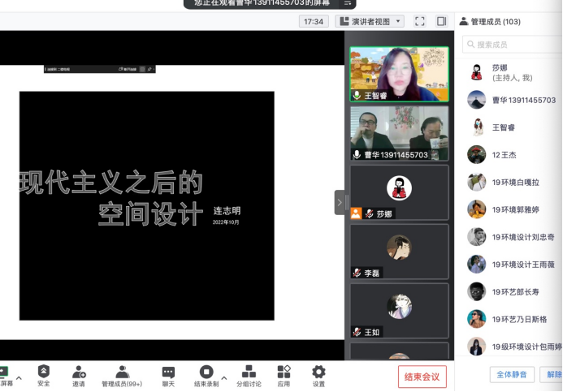Stop recording with 结束录制 icon
The height and width of the screenshot is (392, 563).
click(206, 372)
